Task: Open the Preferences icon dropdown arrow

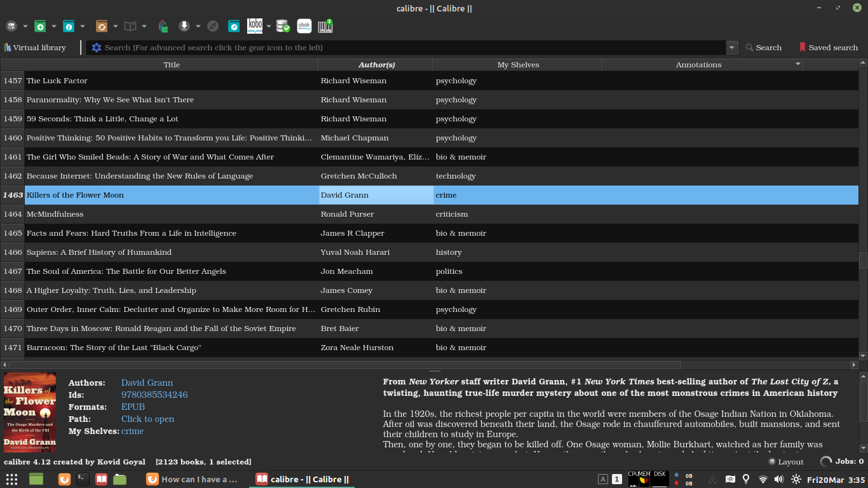Action: click(25, 26)
